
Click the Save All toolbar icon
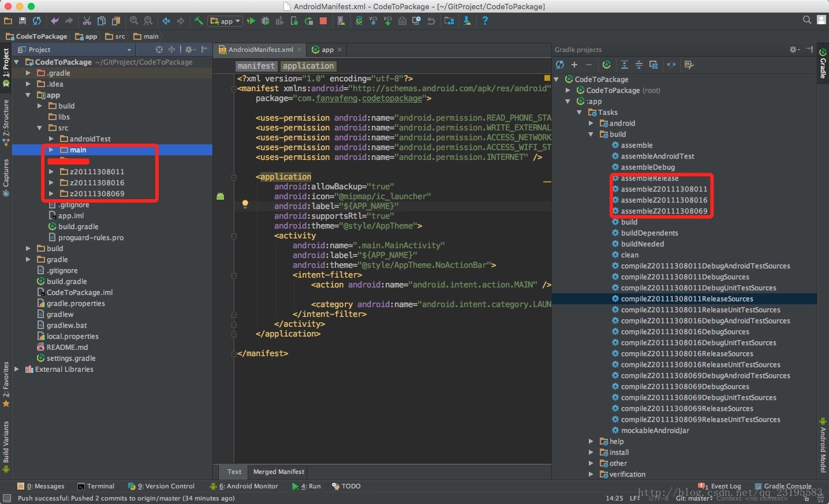(23, 21)
